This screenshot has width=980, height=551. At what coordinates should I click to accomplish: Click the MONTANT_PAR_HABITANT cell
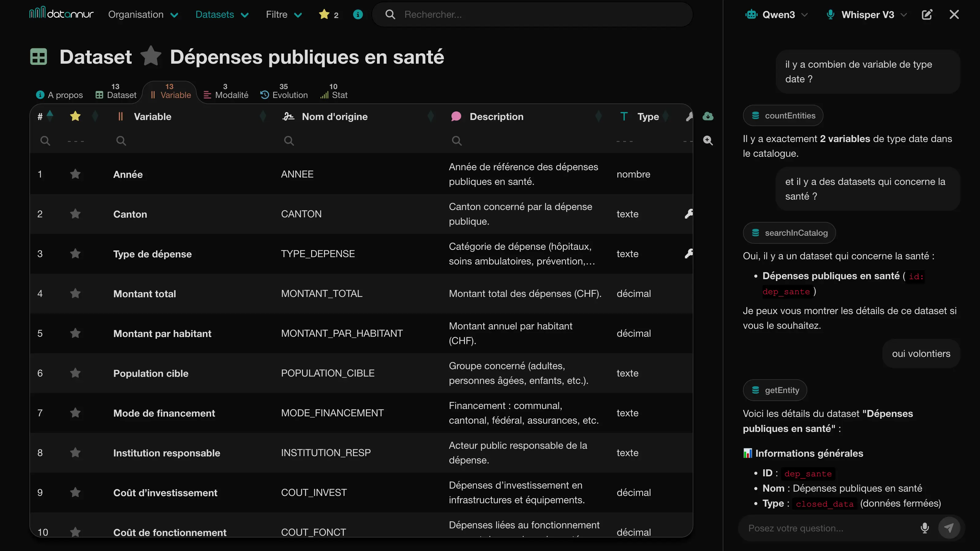pos(342,333)
